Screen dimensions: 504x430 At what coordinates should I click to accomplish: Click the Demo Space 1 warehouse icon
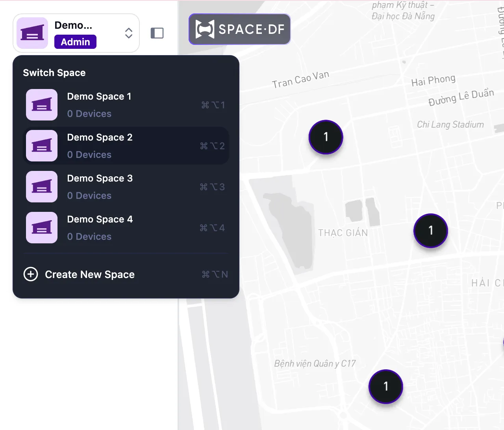42,105
